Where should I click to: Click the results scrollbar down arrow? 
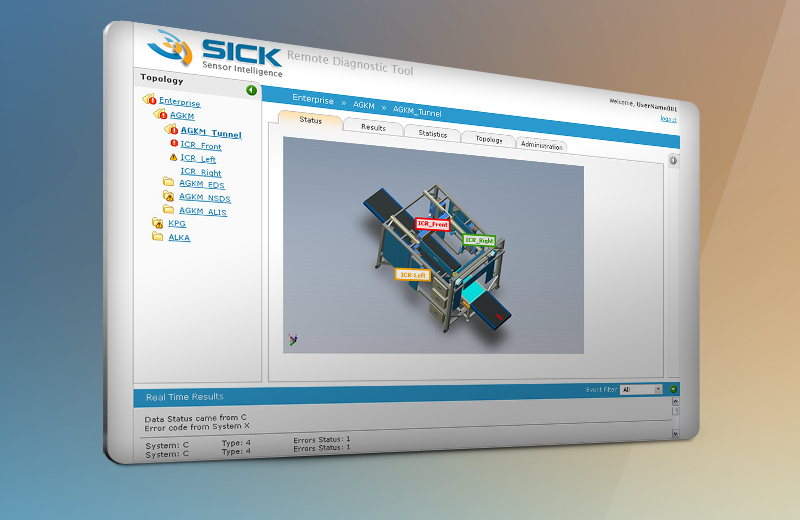point(676,434)
